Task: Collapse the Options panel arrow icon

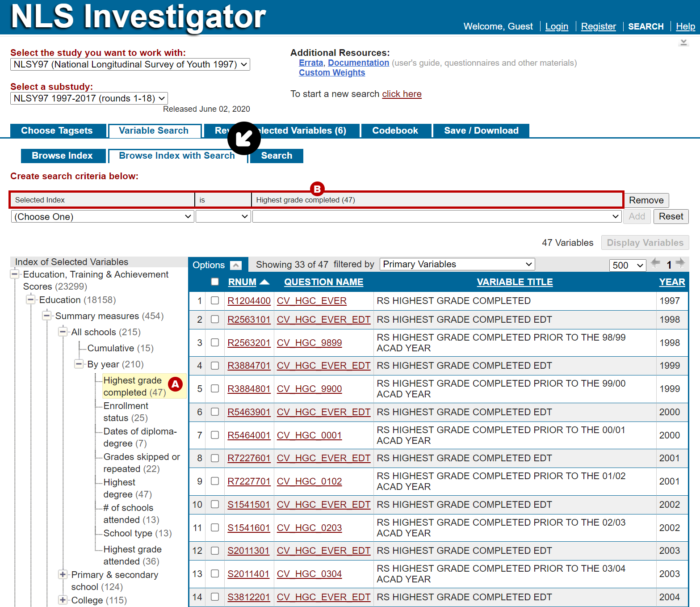Action: pyautogui.click(x=236, y=265)
